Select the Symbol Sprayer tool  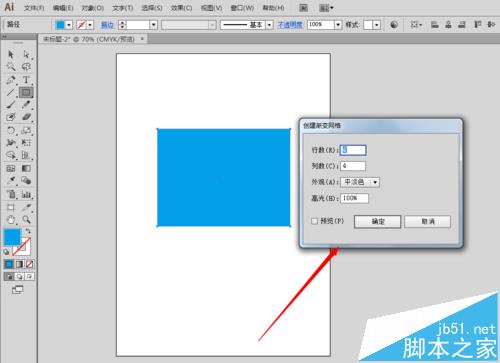point(11,194)
